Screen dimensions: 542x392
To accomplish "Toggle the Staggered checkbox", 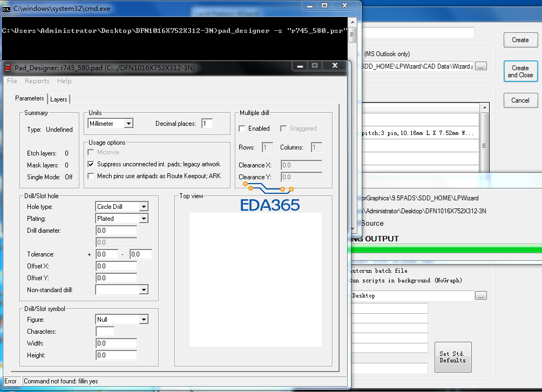I will pyautogui.click(x=283, y=129).
